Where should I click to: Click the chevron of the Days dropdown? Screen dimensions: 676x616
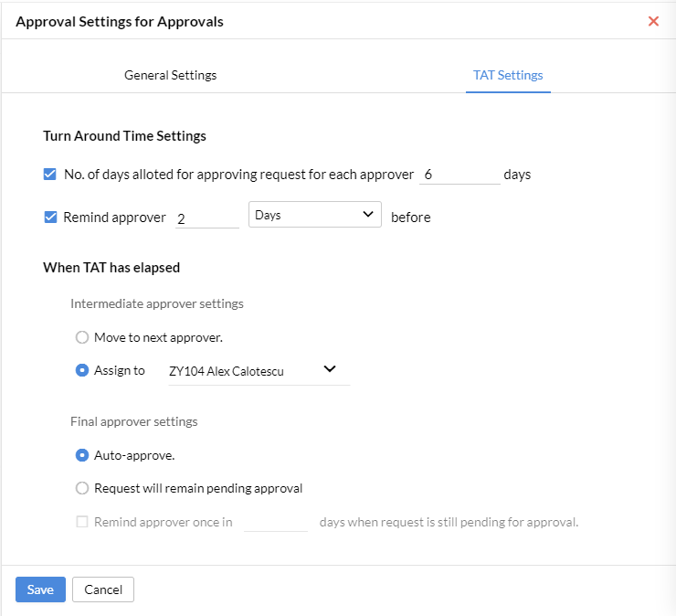click(x=368, y=214)
